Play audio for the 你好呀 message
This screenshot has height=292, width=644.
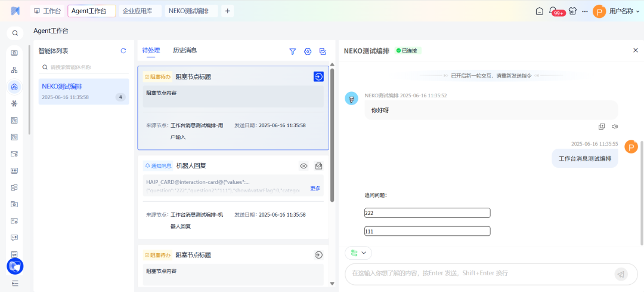pyautogui.click(x=615, y=127)
